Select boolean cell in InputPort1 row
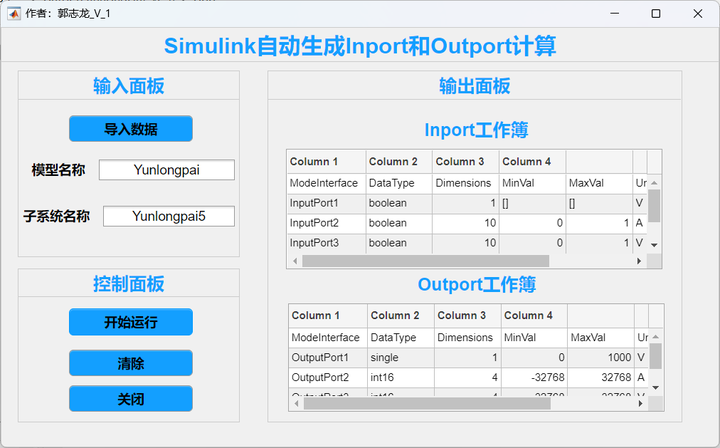This screenshot has height=448, width=720. [x=399, y=203]
